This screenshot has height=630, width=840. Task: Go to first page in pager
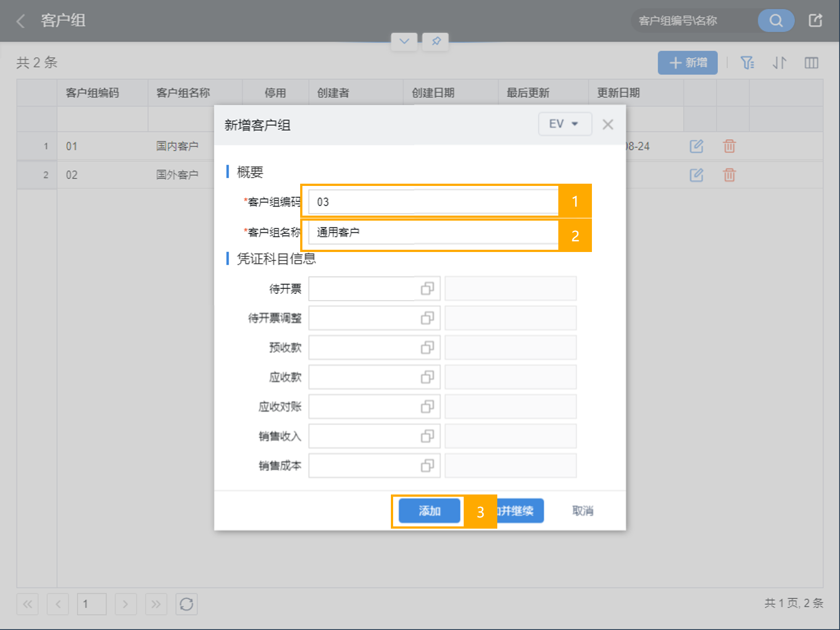(27, 604)
